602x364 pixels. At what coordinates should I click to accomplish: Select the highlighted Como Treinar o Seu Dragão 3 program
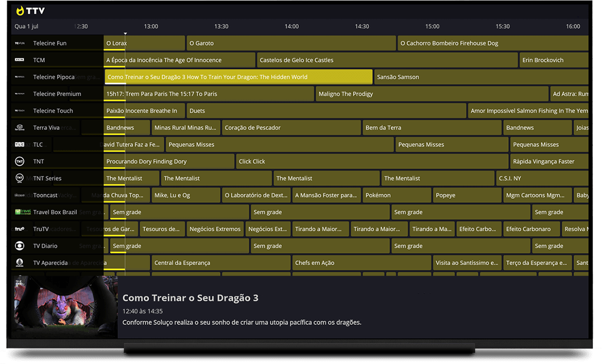pyautogui.click(x=238, y=77)
